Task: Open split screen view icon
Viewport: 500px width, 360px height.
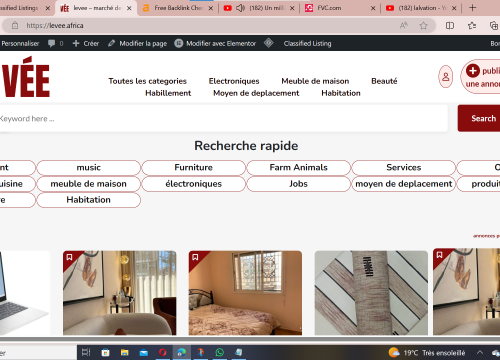Action: 450,25
